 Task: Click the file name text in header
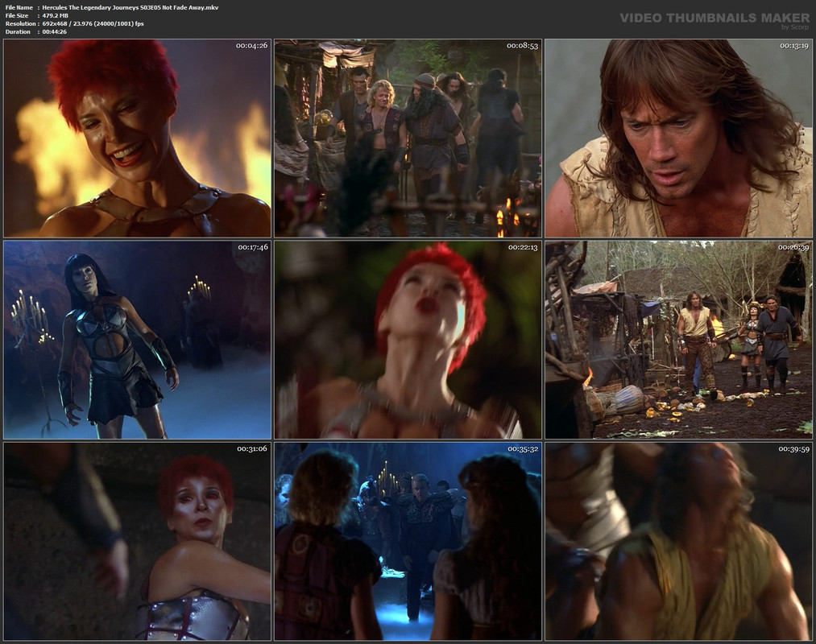click(x=130, y=7)
